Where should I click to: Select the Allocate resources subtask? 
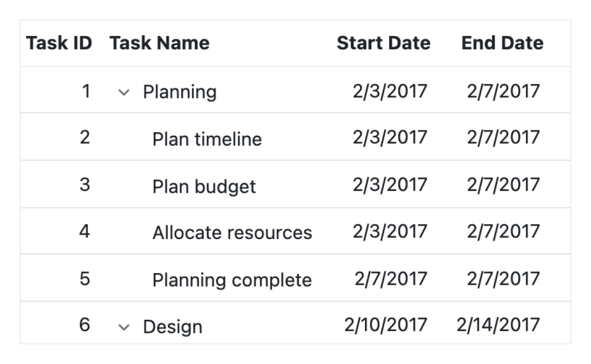[x=231, y=232]
